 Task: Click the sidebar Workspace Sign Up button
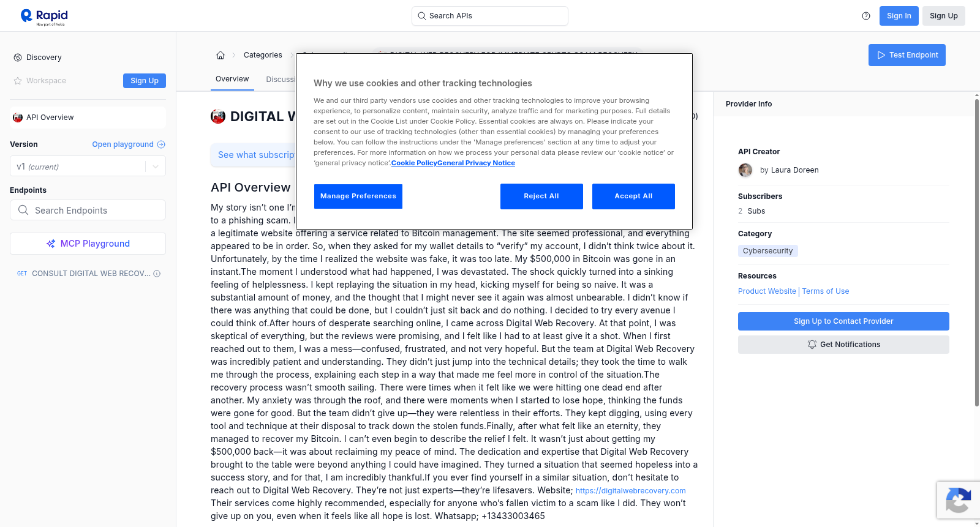coord(145,81)
